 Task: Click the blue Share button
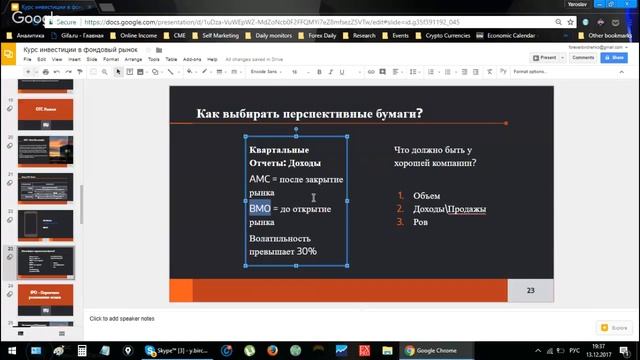[614, 58]
